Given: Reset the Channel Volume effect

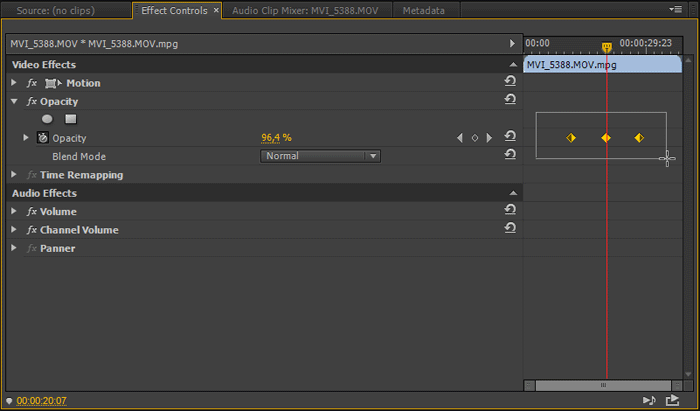Looking at the screenshot, I should click(x=510, y=228).
